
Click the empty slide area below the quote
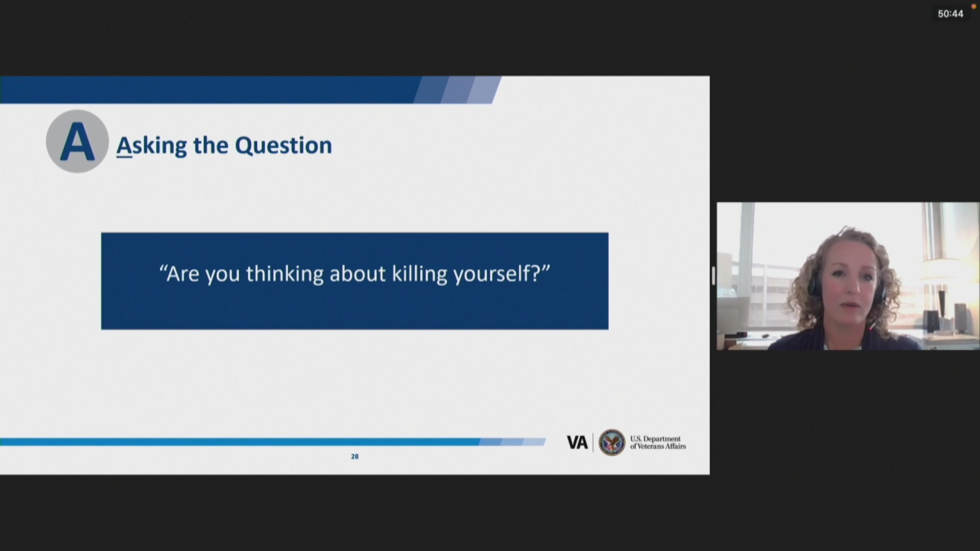coord(354,383)
